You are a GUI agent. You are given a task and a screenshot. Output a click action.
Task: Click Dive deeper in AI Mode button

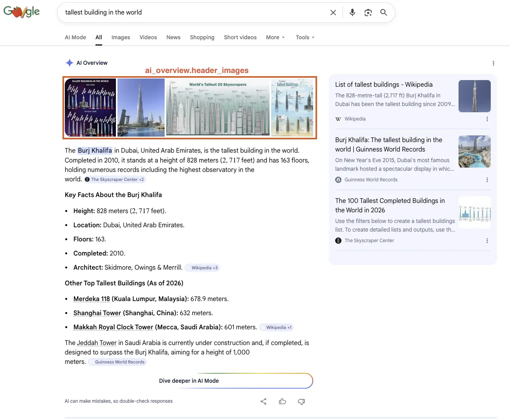(189, 381)
